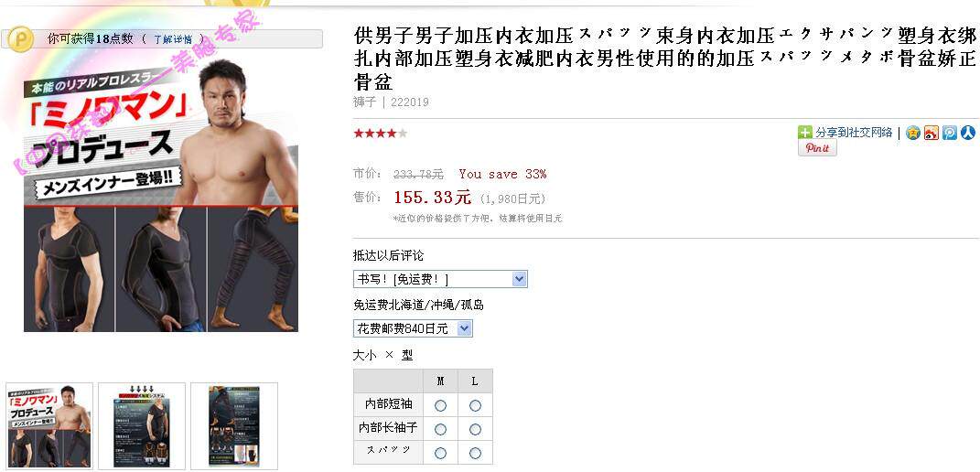Share to Qzone star icon
The image size is (980, 472).
point(913,133)
